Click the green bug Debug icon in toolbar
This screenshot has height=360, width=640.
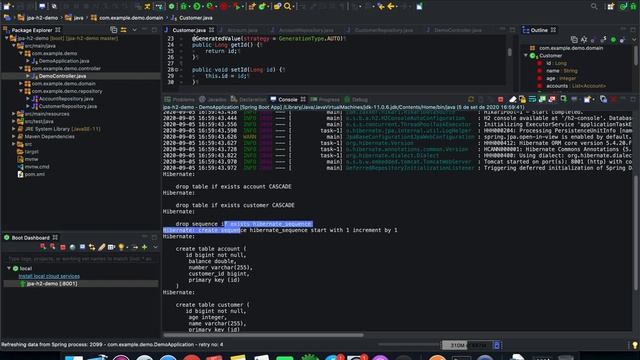tap(184, 6)
